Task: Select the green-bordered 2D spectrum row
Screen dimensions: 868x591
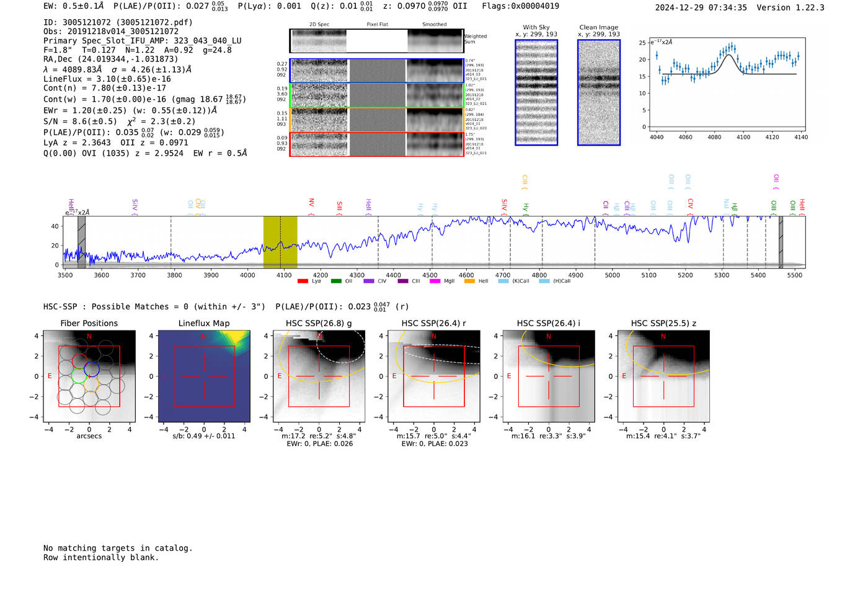Action: click(x=377, y=96)
